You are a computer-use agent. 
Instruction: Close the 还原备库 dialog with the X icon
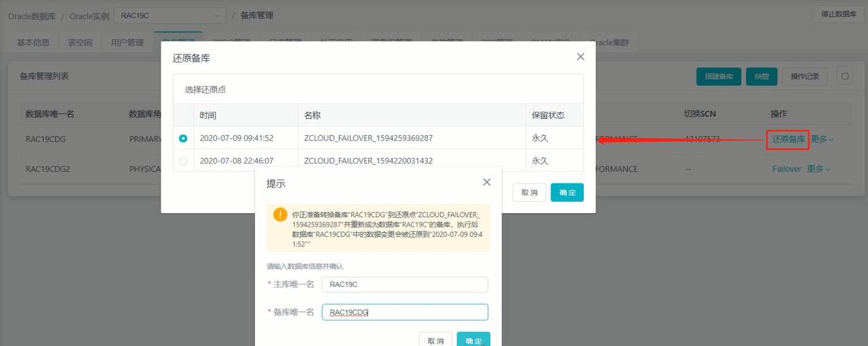[580, 58]
